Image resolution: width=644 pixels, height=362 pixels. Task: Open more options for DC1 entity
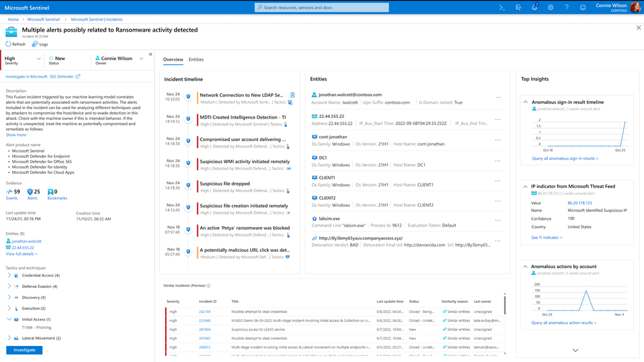tap(498, 161)
